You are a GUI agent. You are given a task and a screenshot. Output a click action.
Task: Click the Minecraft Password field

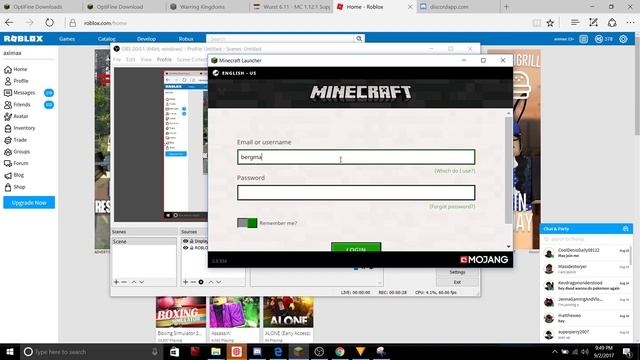(x=356, y=193)
